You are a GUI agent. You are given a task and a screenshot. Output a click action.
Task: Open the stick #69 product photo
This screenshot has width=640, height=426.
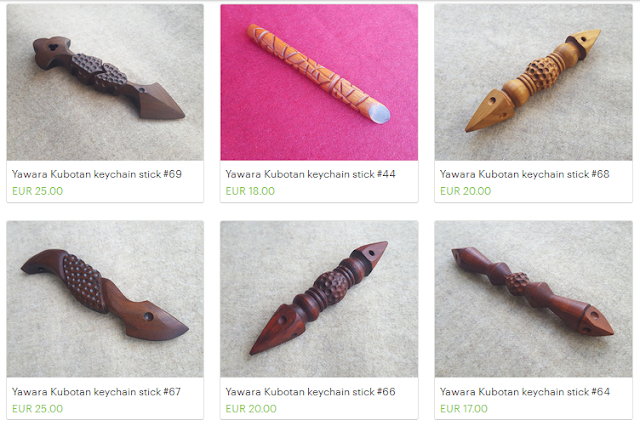(105, 82)
